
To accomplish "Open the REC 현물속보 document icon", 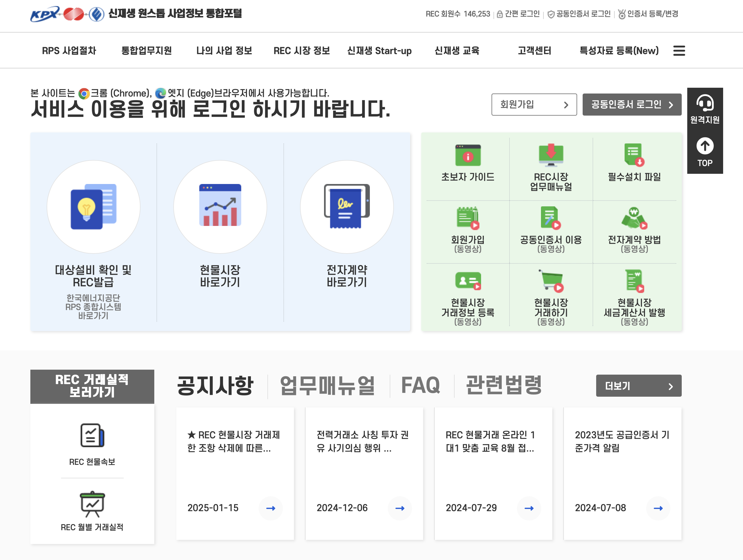I will (x=92, y=435).
